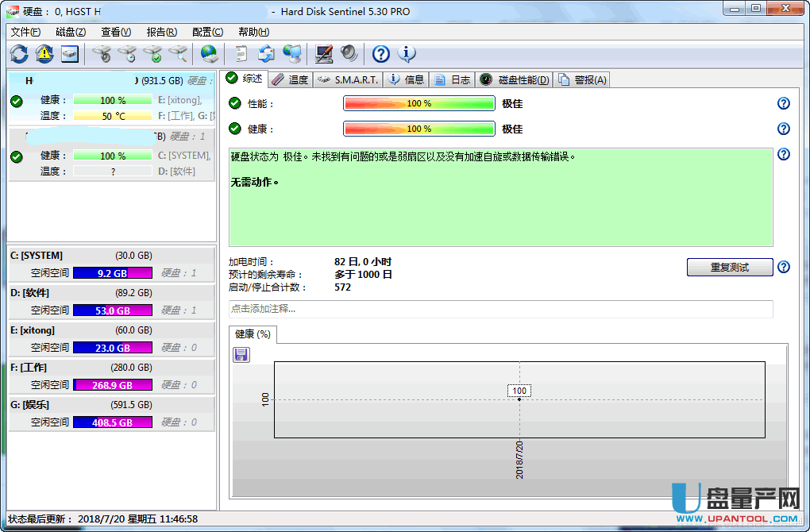Open the 文件 menu
The image size is (810, 532).
[25, 32]
